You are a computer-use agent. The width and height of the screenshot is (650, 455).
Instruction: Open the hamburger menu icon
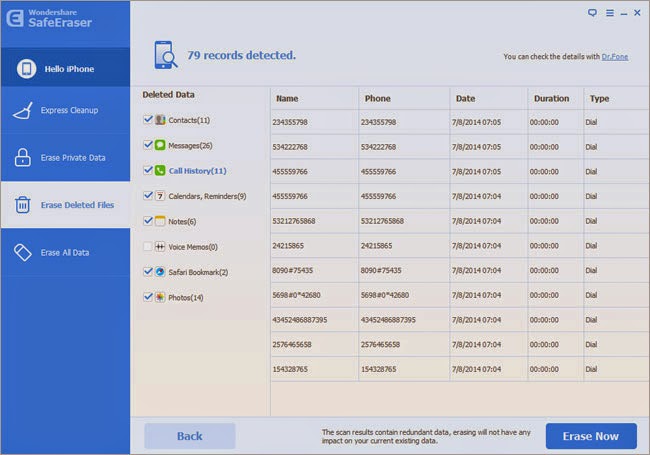[609, 13]
